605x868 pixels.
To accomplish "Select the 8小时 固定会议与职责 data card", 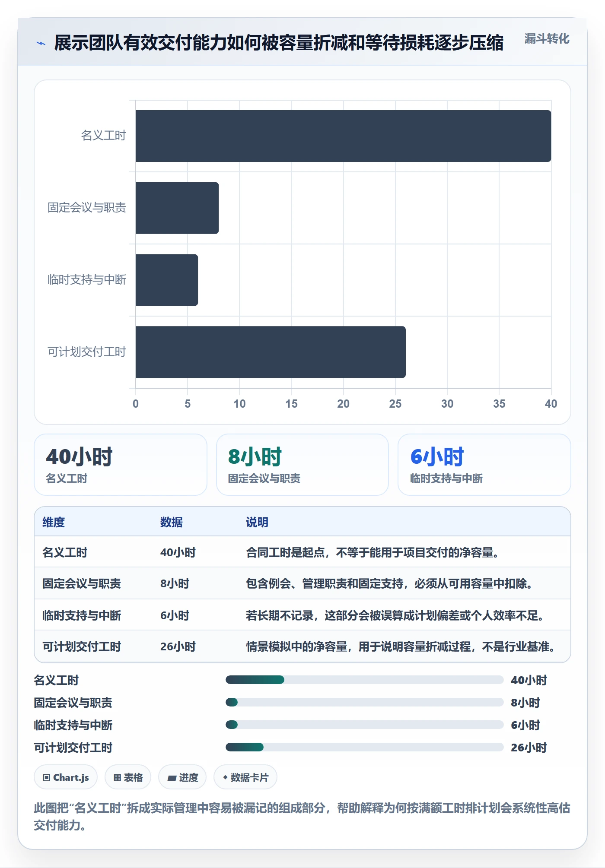I will (x=302, y=465).
